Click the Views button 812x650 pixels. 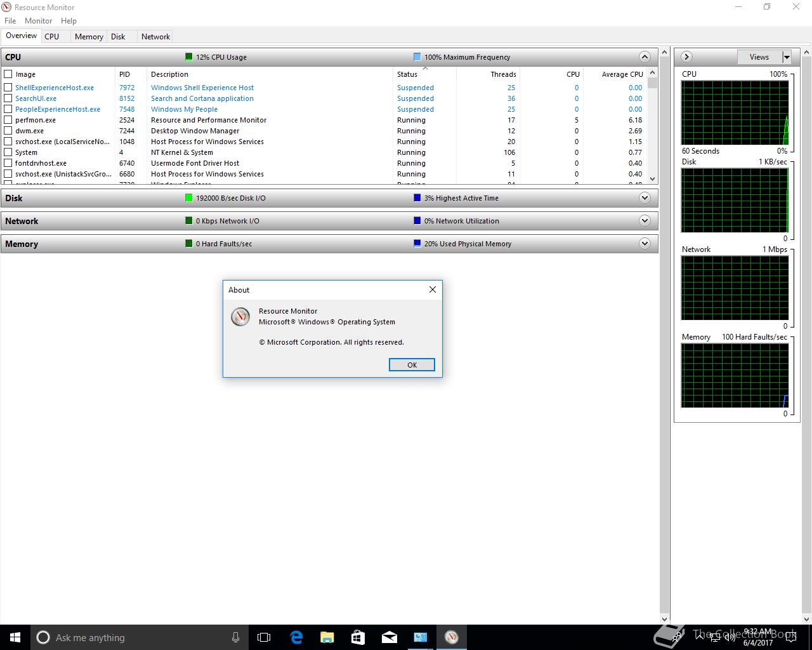click(x=759, y=57)
